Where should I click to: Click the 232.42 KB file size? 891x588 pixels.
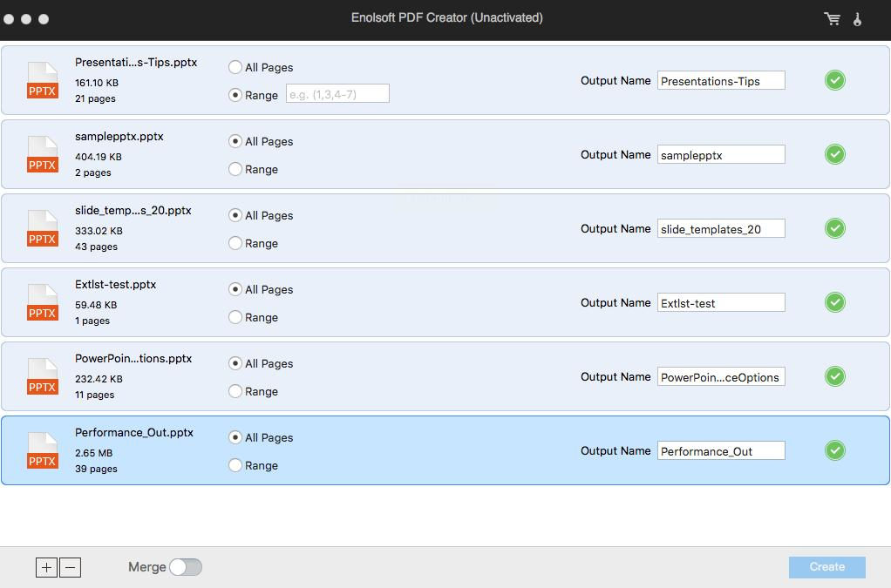click(x=99, y=379)
